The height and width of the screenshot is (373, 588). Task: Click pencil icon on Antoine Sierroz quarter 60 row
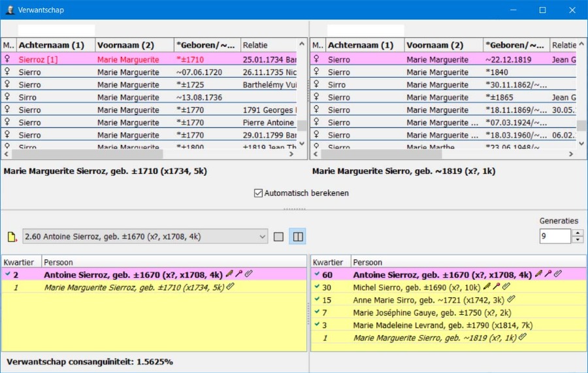(x=538, y=275)
